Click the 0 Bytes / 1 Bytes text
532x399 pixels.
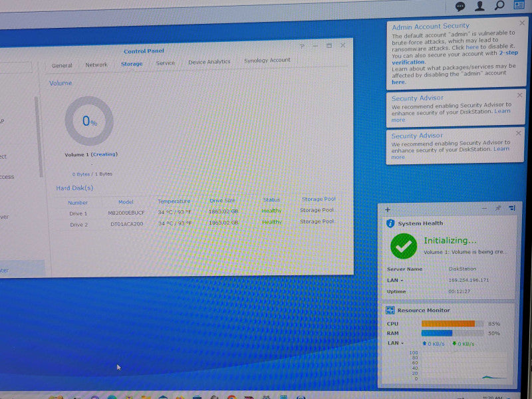tap(92, 174)
